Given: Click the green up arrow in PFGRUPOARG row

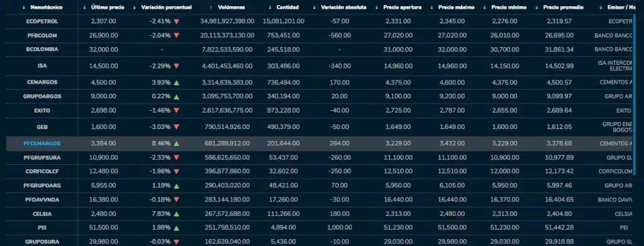Looking at the screenshot, I should point(176,186).
